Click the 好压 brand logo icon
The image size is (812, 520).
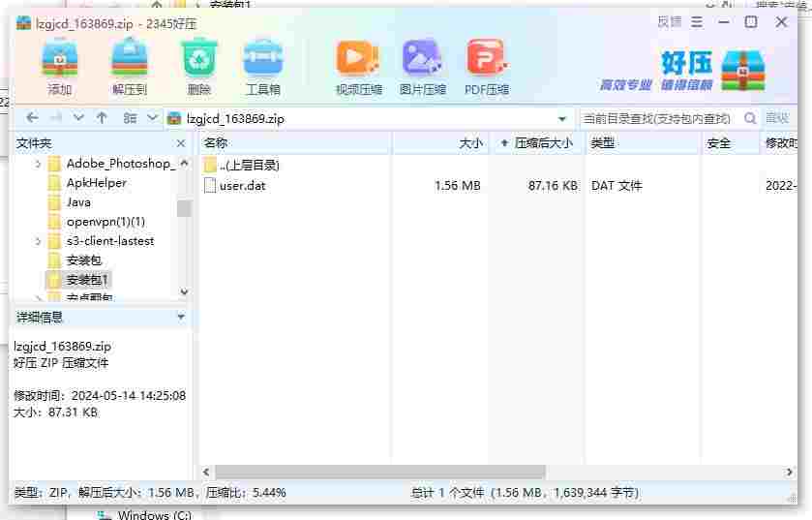pyautogui.click(x=743, y=71)
